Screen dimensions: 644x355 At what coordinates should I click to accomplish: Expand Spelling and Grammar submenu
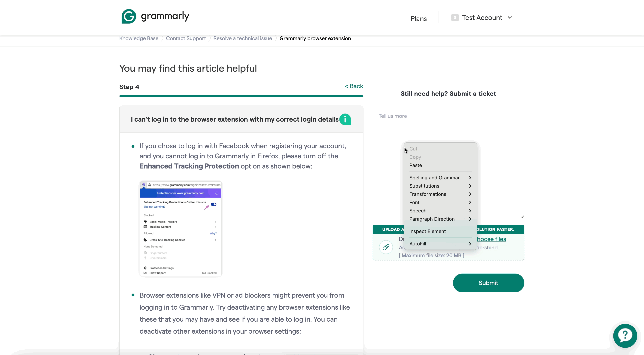tap(440, 177)
